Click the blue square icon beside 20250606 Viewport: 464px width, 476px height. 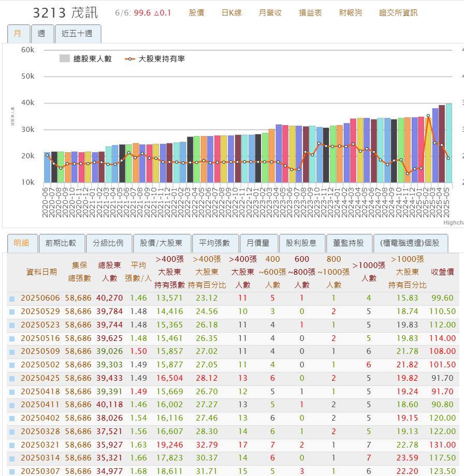click(12, 299)
